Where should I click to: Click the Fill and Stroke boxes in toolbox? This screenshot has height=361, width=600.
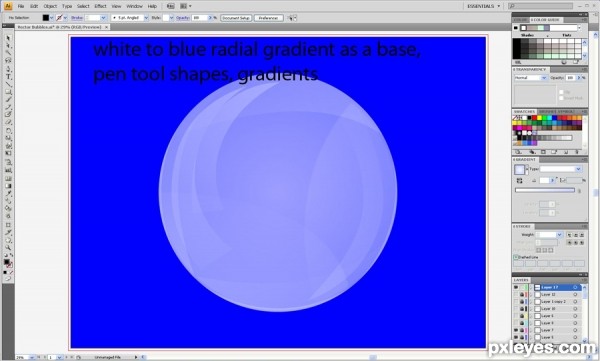8,263
